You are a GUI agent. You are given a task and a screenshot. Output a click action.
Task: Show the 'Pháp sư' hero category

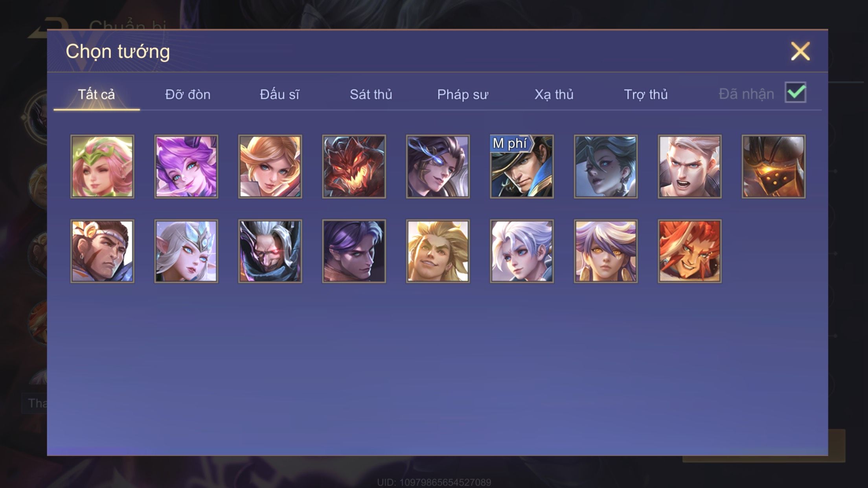(x=462, y=95)
